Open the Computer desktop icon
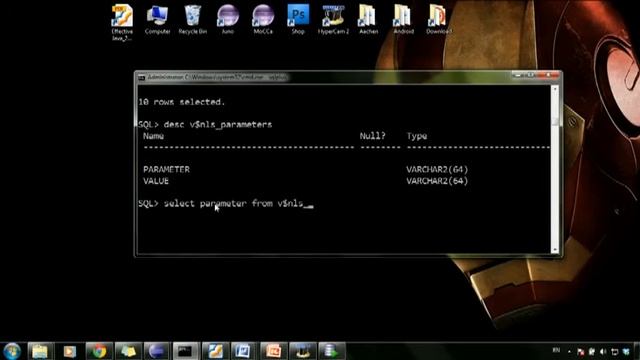640x360 pixels. tap(157, 20)
